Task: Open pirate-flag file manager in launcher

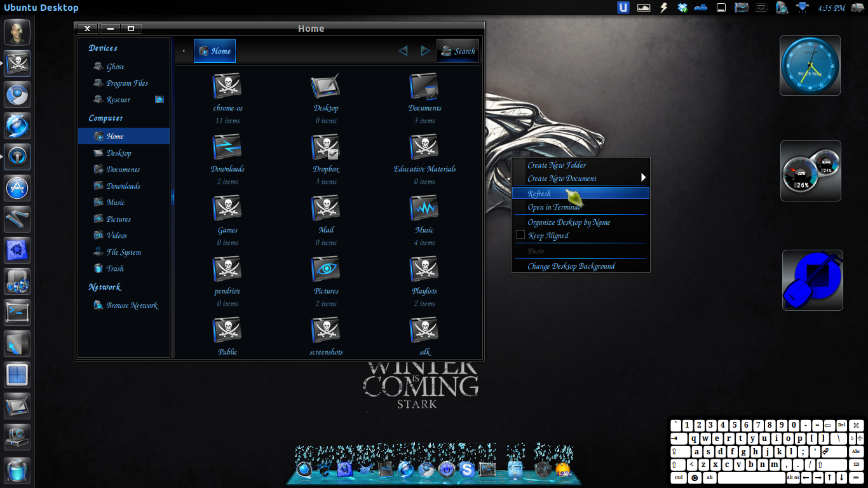Action: [17, 64]
